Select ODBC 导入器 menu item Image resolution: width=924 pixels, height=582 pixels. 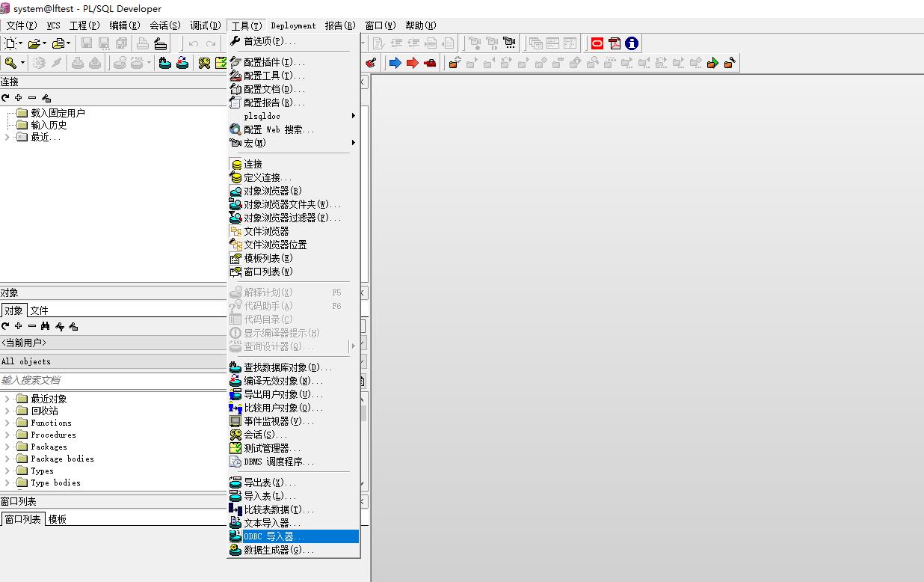[x=294, y=536]
